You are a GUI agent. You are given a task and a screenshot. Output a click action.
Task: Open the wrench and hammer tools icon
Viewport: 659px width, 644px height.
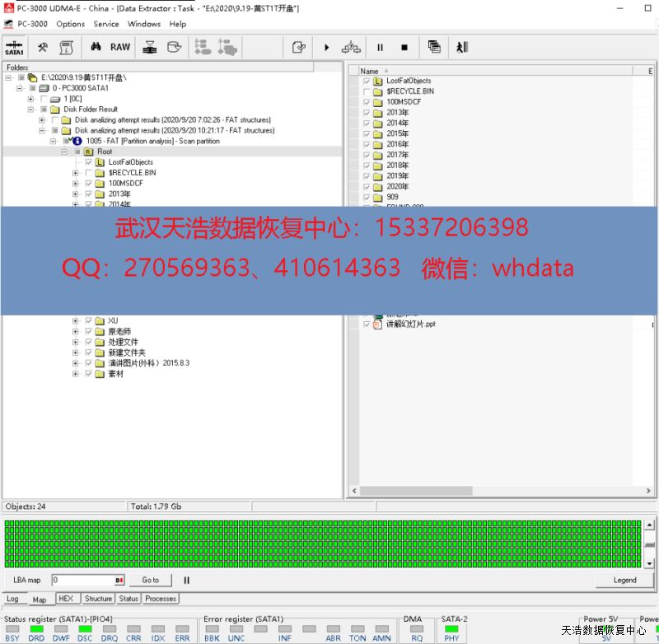click(x=43, y=48)
